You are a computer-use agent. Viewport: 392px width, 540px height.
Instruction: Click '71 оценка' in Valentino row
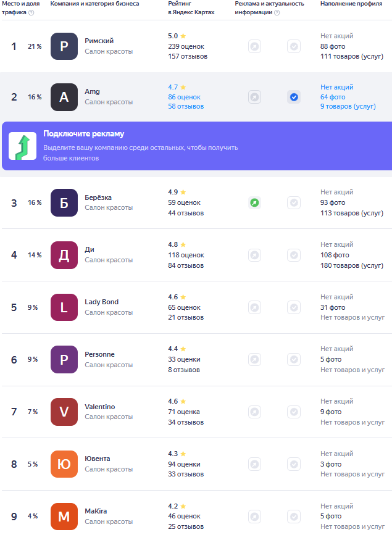click(184, 412)
